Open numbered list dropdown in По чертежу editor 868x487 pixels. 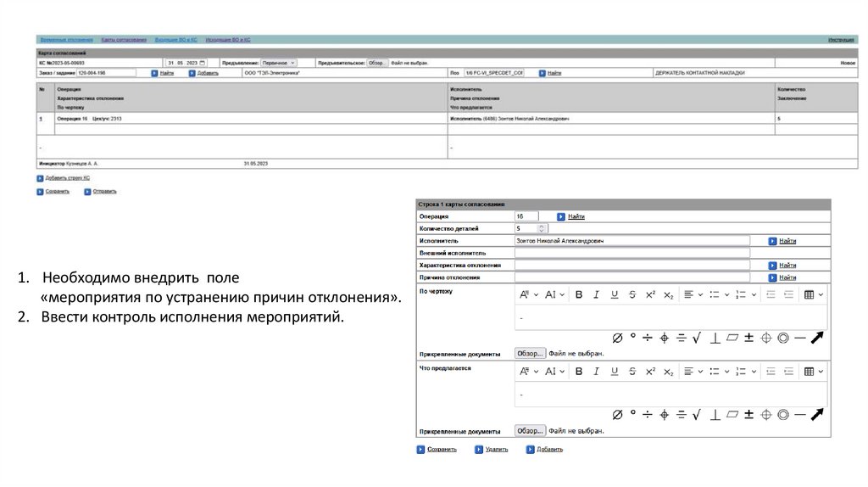click(746, 294)
